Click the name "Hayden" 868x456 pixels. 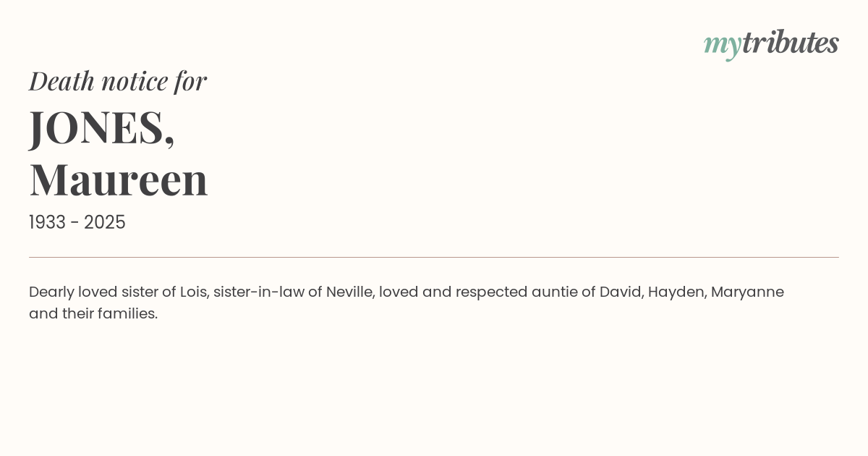click(677, 292)
